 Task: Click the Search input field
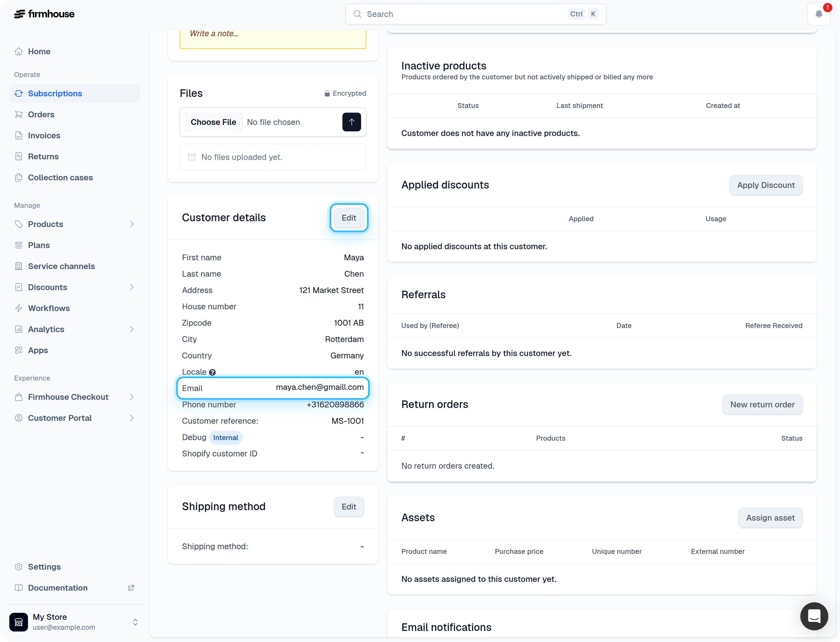(x=476, y=14)
